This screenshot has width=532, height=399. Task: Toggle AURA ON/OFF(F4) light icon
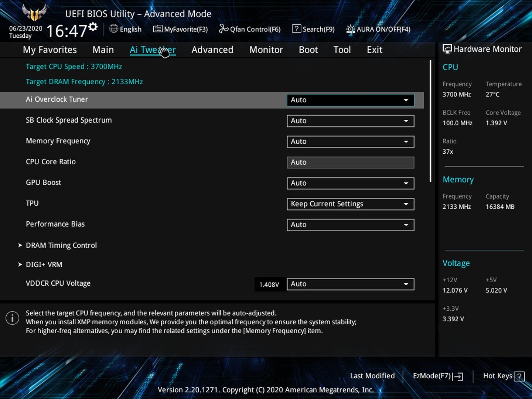click(x=350, y=29)
